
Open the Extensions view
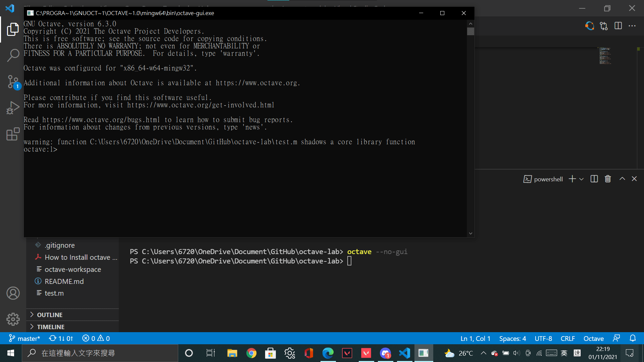[x=13, y=134]
